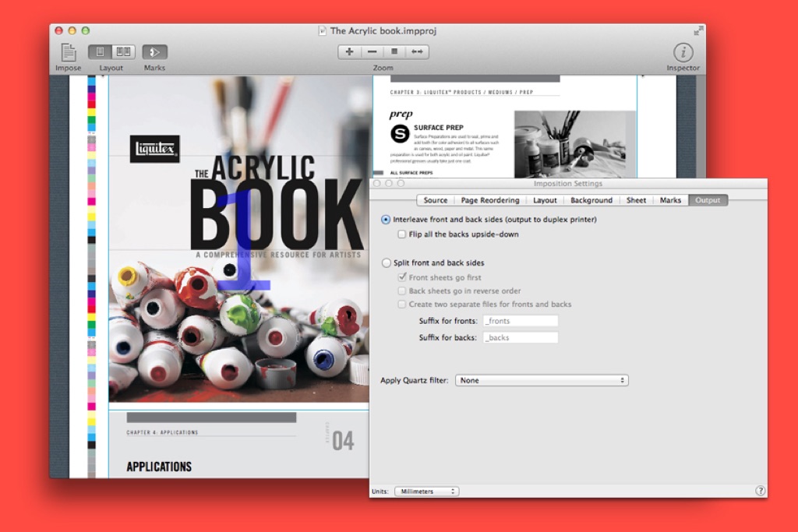Click the zoom actual-size square button
This screenshot has height=532, width=798.
[394, 51]
